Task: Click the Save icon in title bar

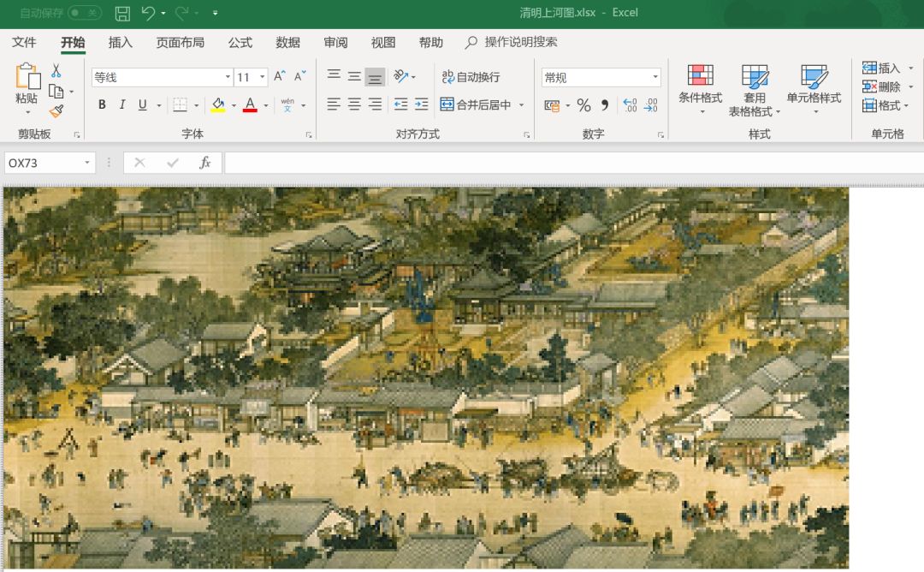Action: 122,13
